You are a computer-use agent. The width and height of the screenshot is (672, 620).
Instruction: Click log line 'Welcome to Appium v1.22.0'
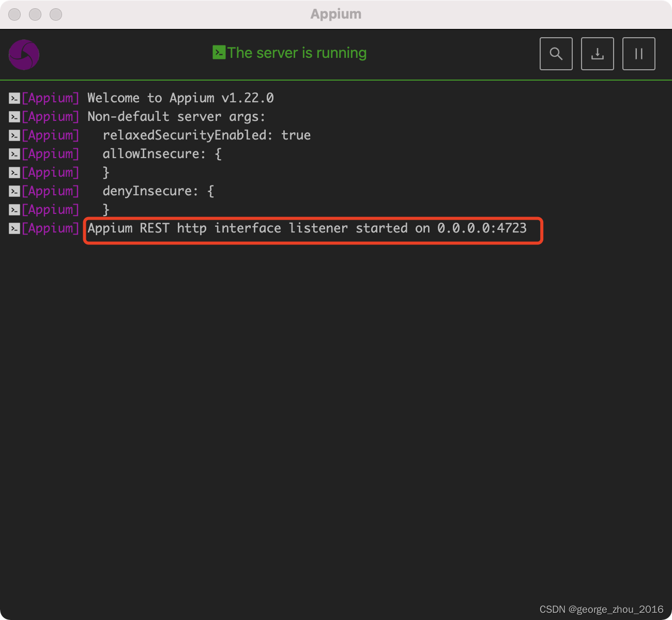[180, 98]
